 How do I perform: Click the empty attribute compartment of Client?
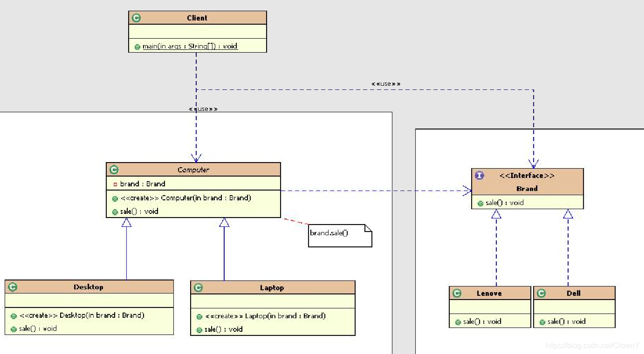[x=198, y=31]
